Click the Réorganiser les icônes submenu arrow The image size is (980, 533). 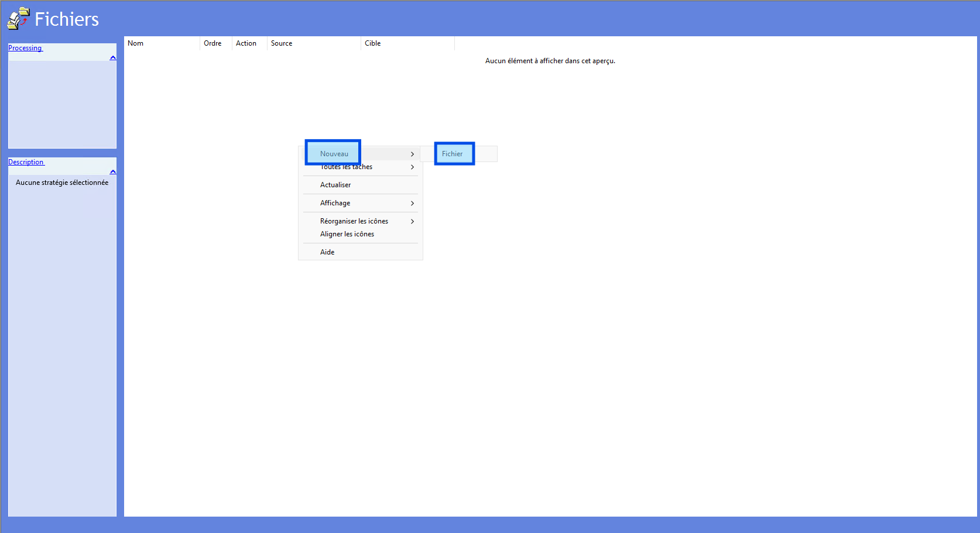(413, 221)
